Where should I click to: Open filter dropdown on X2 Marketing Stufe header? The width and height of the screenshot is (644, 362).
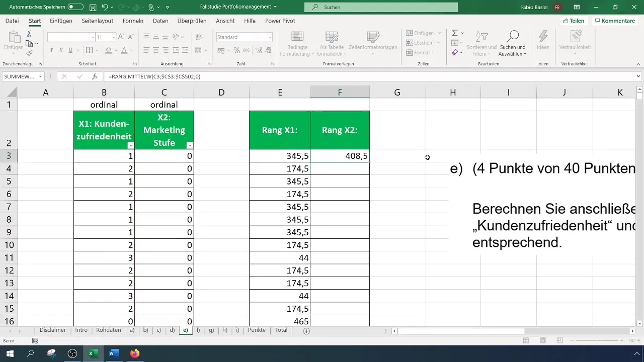pos(190,145)
